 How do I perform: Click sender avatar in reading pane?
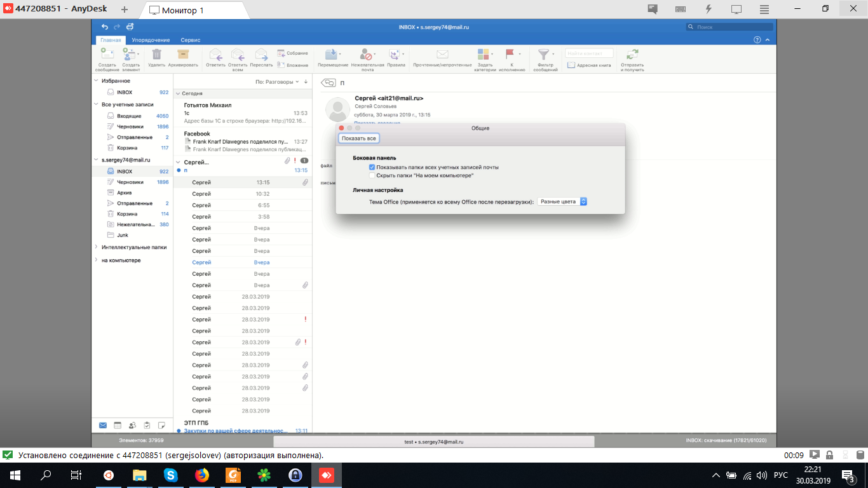[x=337, y=109]
